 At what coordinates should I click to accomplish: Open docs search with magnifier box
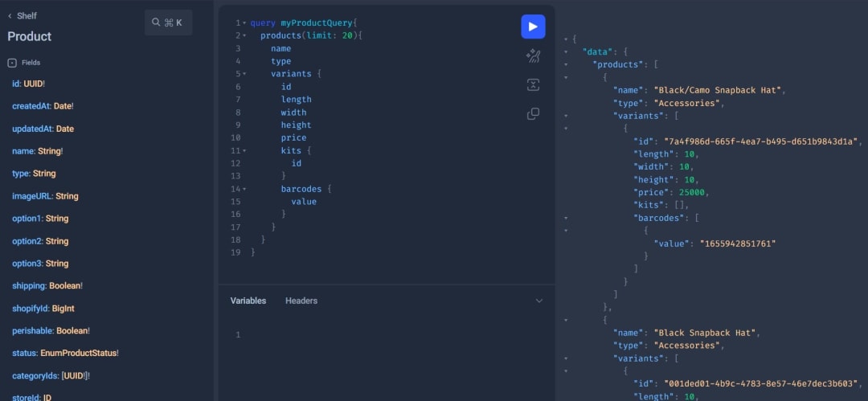pos(168,23)
